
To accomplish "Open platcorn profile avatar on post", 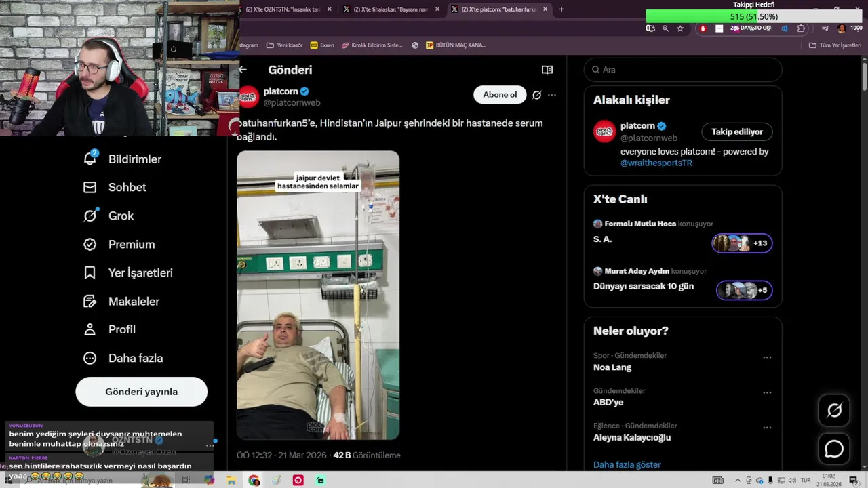I will coord(248,96).
